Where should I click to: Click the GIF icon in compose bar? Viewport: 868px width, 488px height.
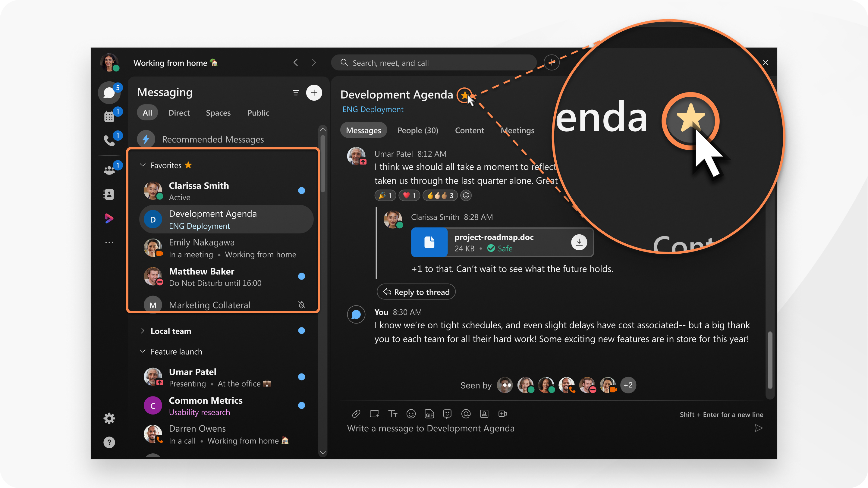point(429,413)
